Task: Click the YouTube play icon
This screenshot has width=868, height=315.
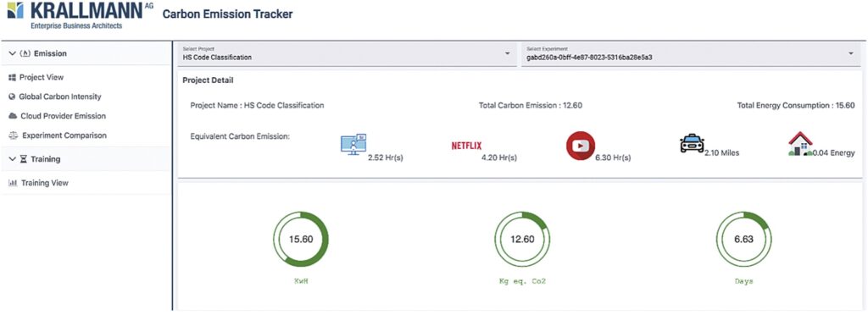Action: [x=580, y=146]
